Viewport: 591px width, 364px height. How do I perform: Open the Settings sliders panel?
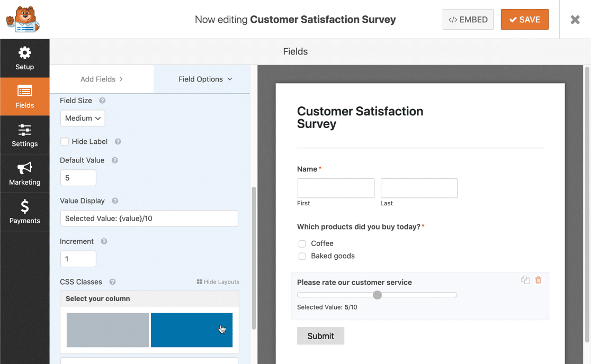(x=24, y=135)
